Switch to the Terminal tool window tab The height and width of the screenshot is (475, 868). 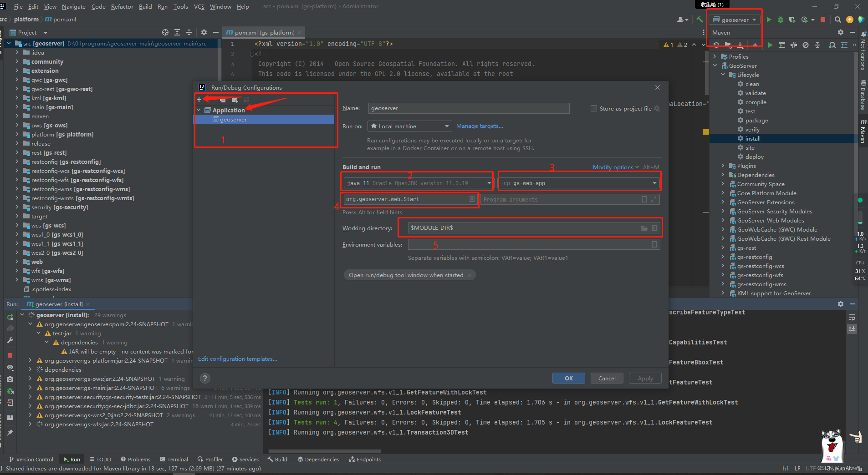click(x=174, y=460)
